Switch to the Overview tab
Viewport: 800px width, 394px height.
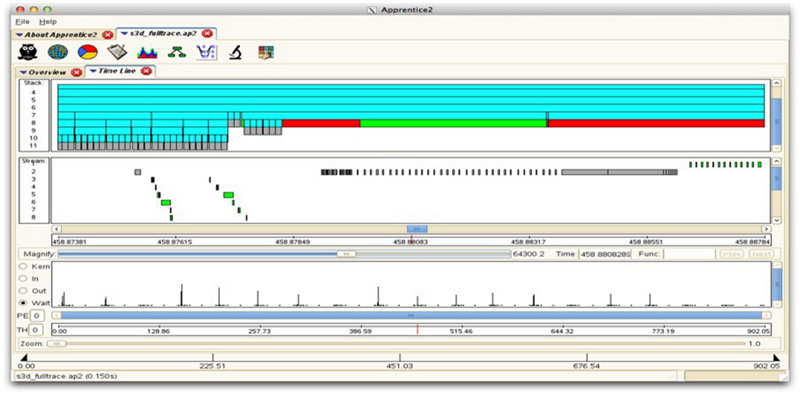tap(47, 72)
